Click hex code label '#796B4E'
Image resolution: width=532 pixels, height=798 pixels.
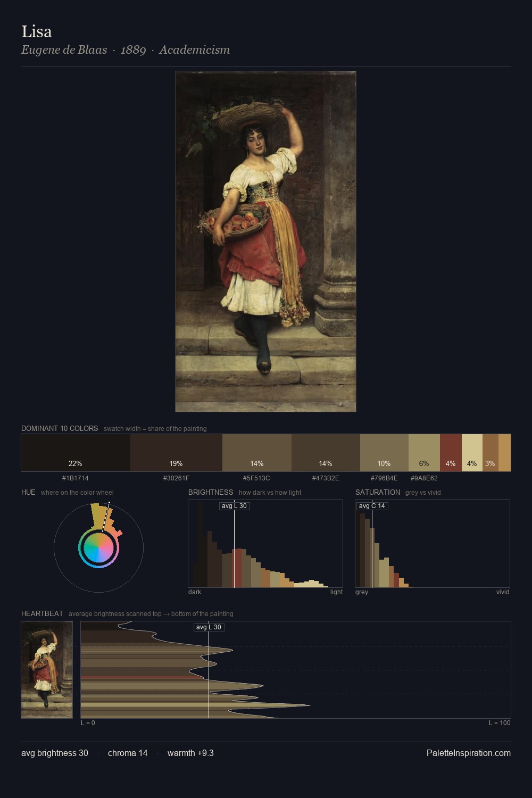[384, 478]
